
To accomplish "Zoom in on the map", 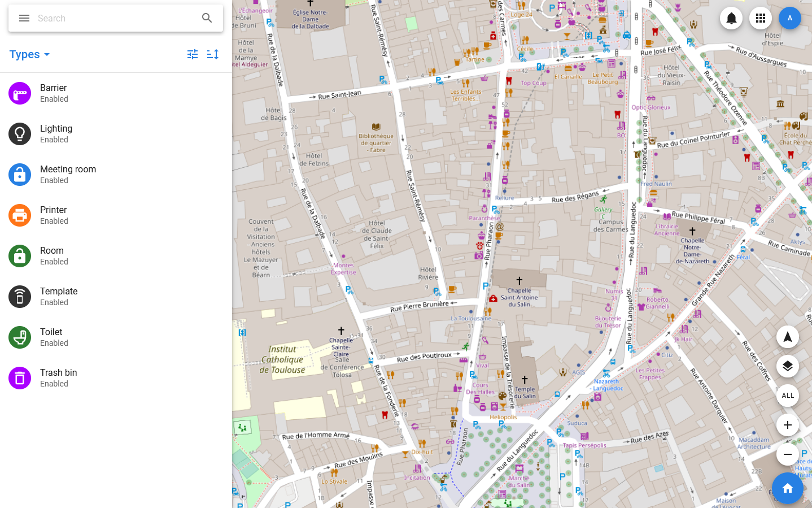I will (x=788, y=425).
